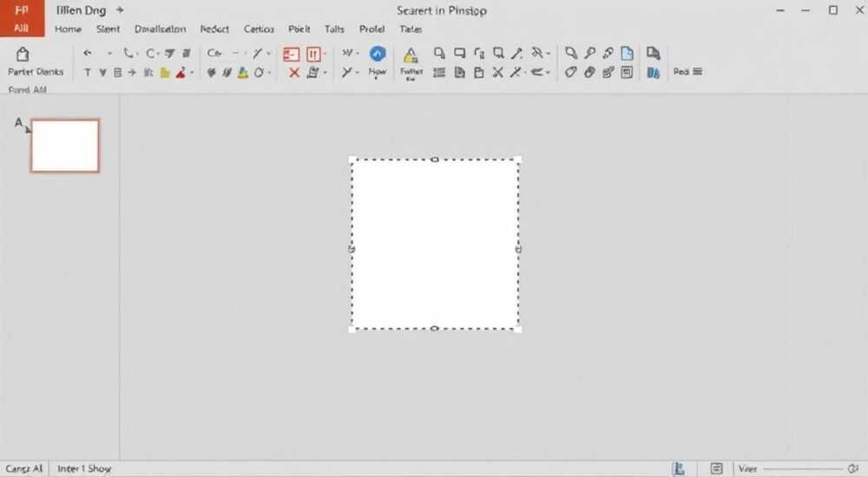Click the bottom middle handle of selection
Viewport: 868px width, 477px height.
pyautogui.click(x=435, y=329)
